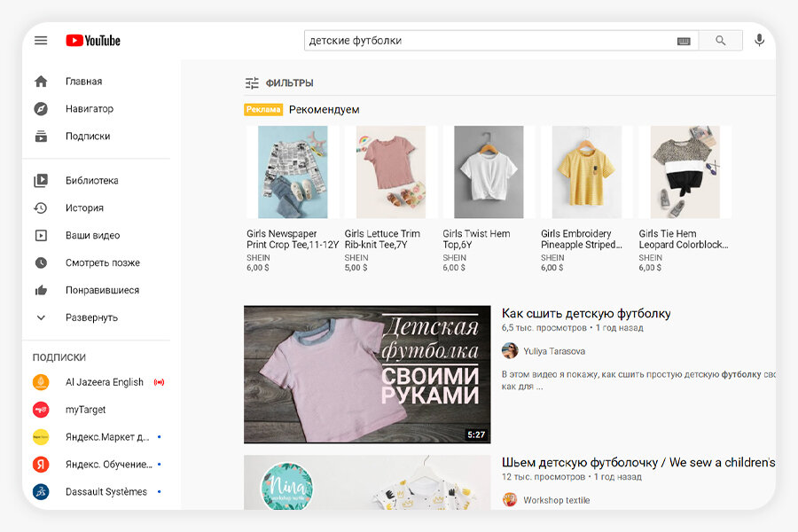Open the Подписки subscriptions icon

tap(41, 137)
